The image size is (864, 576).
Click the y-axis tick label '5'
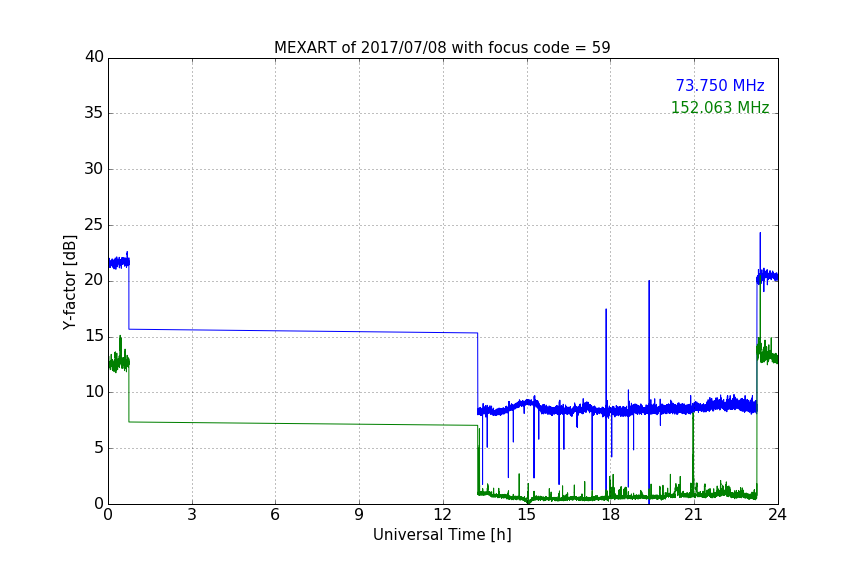click(99, 448)
